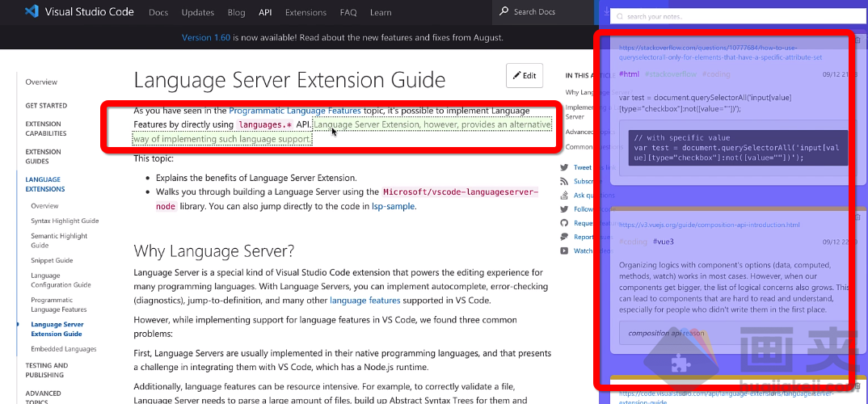Click the download icon above notes panel
This screenshot has width=868, height=404.
tap(607, 13)
